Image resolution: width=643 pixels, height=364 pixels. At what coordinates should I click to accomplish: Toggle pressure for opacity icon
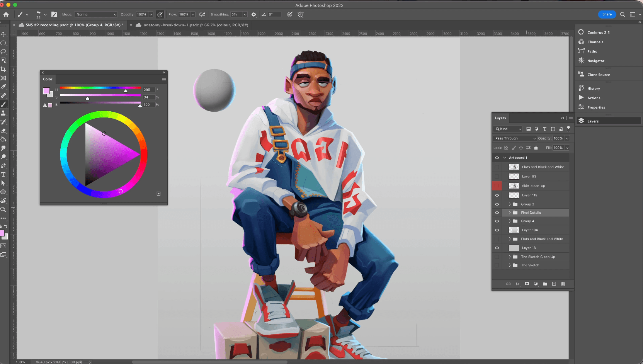(160, 14)
